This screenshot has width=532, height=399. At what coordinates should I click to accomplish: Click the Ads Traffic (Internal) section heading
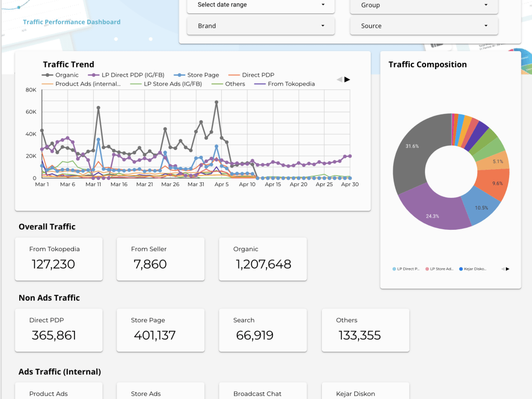pos(60,371)
